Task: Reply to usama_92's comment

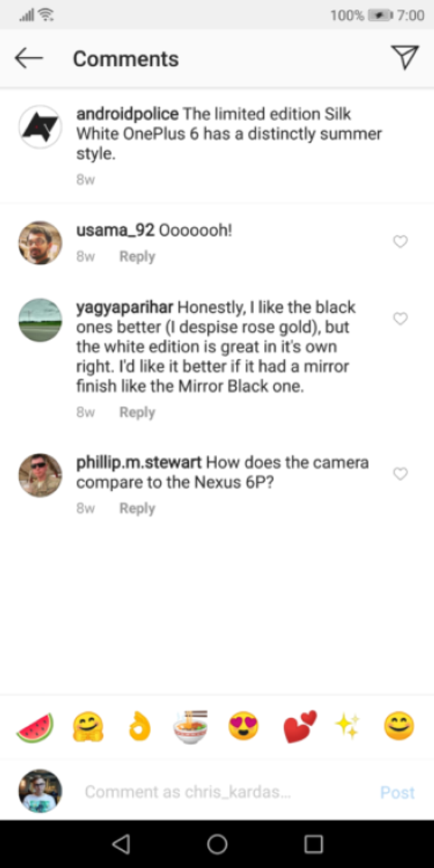Action: coord(137,257)
